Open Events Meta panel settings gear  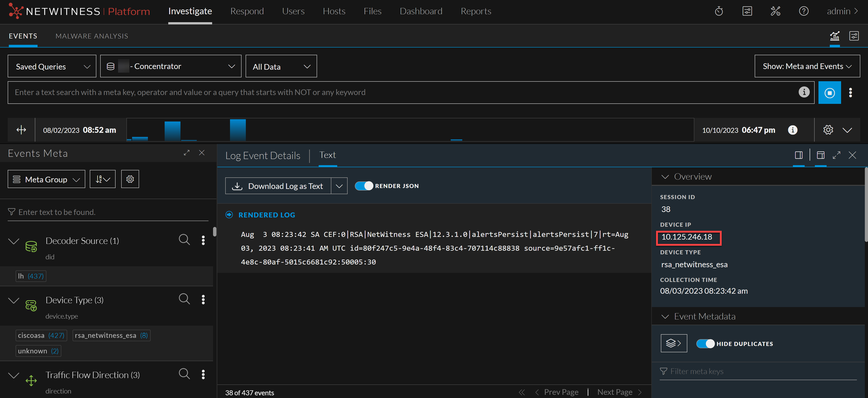click(x=130, y=179)
